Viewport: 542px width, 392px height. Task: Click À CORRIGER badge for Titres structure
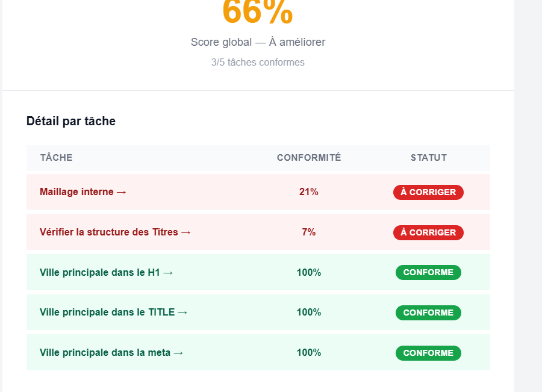pos(428,232)
